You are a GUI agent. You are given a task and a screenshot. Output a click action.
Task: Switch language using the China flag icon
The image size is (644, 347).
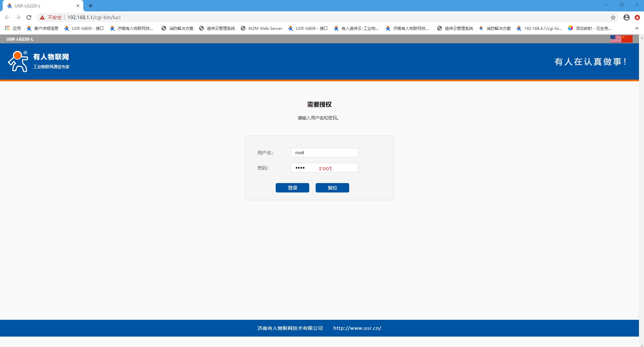pyautogui.click(x=627, y=39)
